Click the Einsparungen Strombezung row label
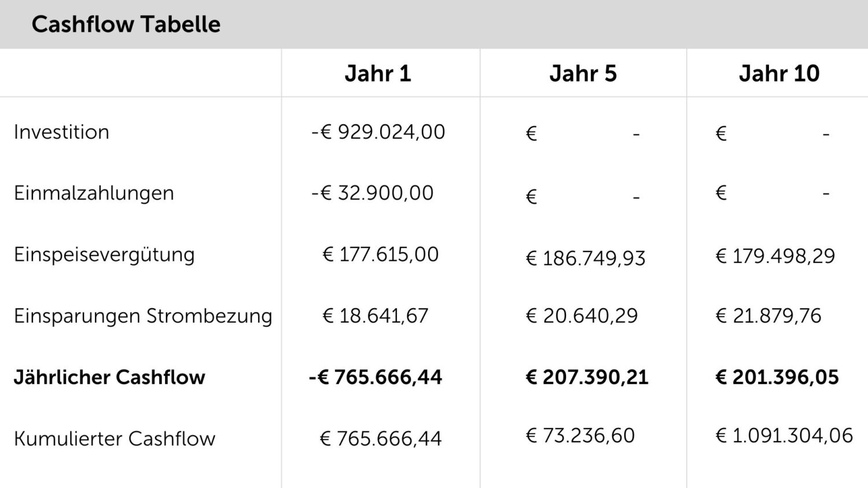 tap(143, 316)
